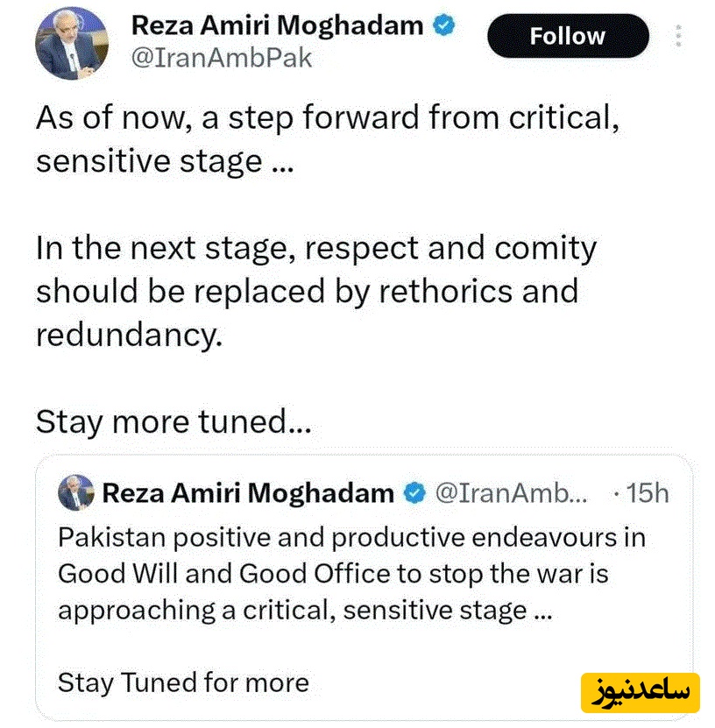Screen dimensions: 715x728
Task: Click the truncated @IranAmb... handle in quote
Action: click(x=512, y=493)
